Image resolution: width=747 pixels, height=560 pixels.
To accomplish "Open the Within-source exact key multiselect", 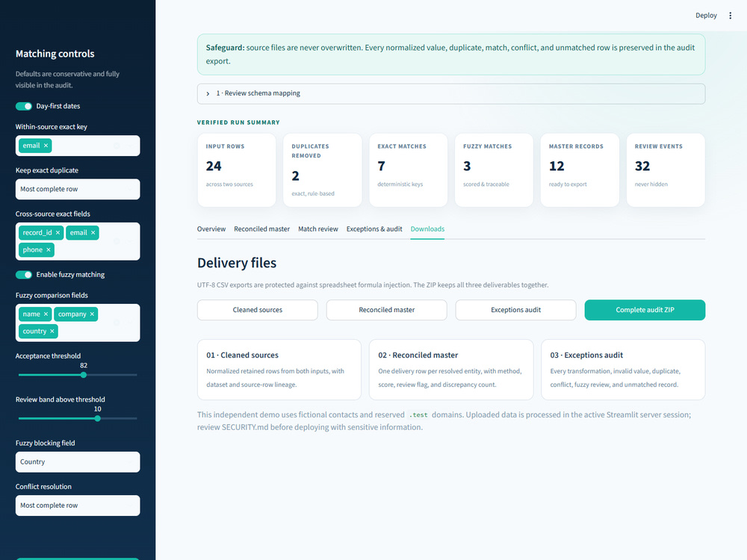I will [78, 146].
